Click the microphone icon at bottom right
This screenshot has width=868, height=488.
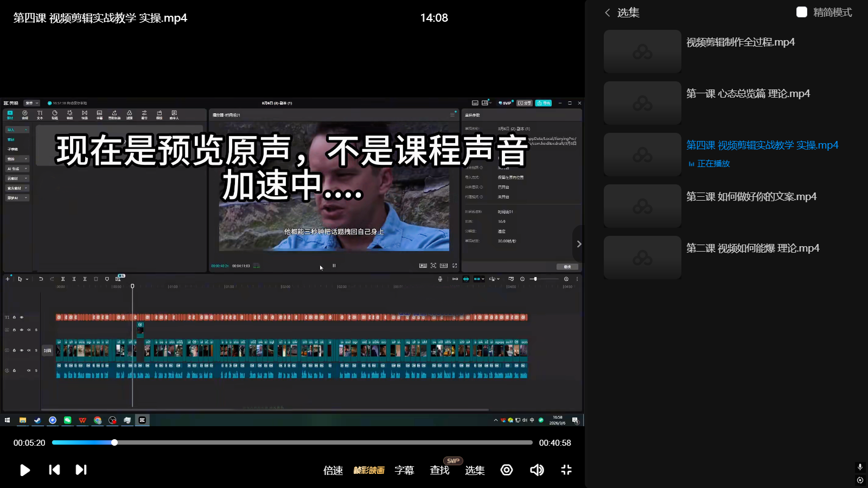pyautogui.click(x=860, y=467)
